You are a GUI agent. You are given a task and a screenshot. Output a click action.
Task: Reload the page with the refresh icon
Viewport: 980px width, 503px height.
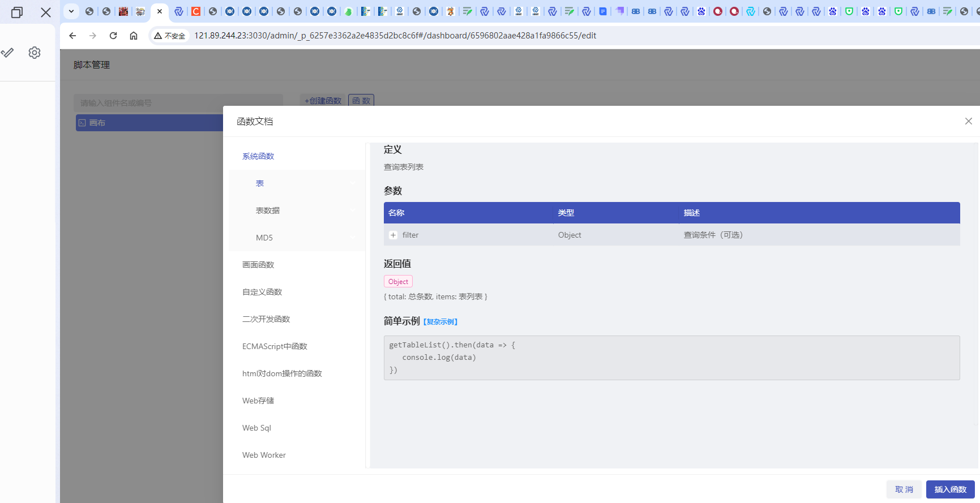coord(113,36)
